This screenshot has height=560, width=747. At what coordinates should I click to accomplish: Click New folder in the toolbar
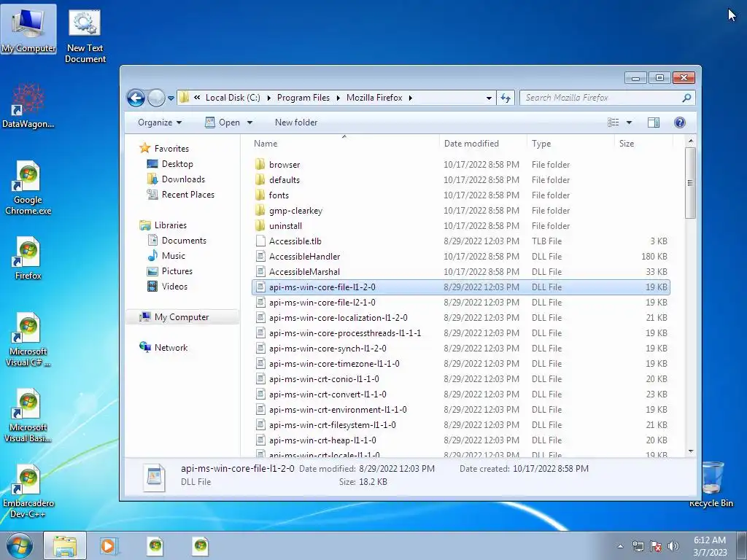[296, 122]
